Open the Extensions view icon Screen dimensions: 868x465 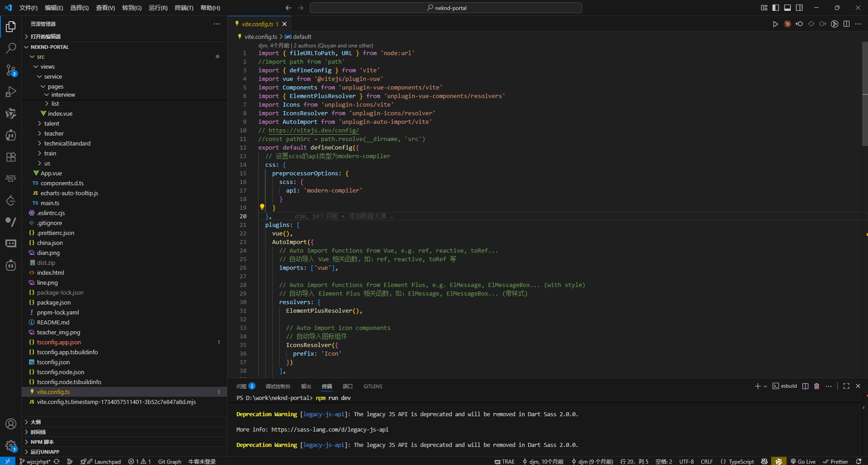click(x=11, y=157)
